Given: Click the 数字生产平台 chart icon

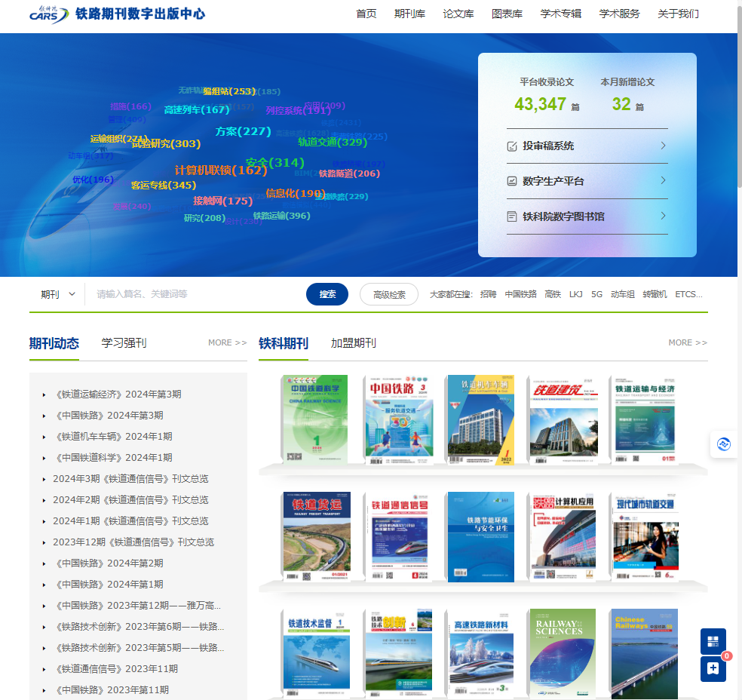Looking at the screenshot, I should click(512, 181).
